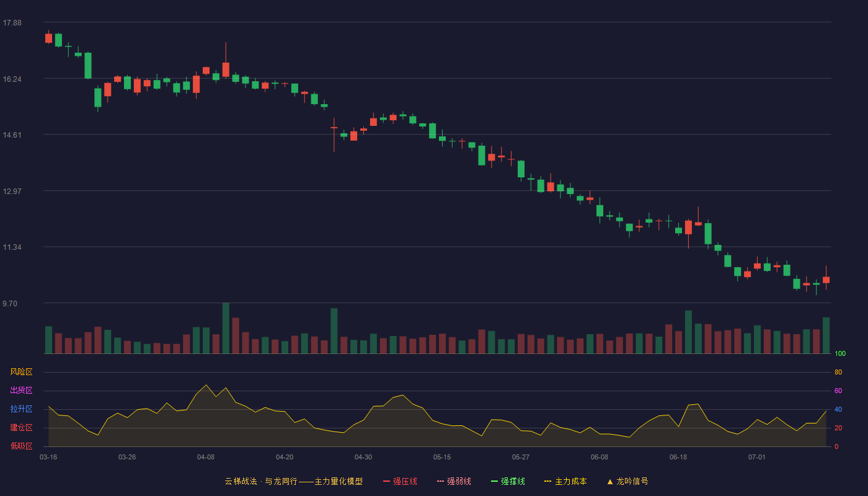Click the purple 60 indicator scale label
Image resolution: width=868 pixels, height=496 pixels.
[x=838, y=391]
